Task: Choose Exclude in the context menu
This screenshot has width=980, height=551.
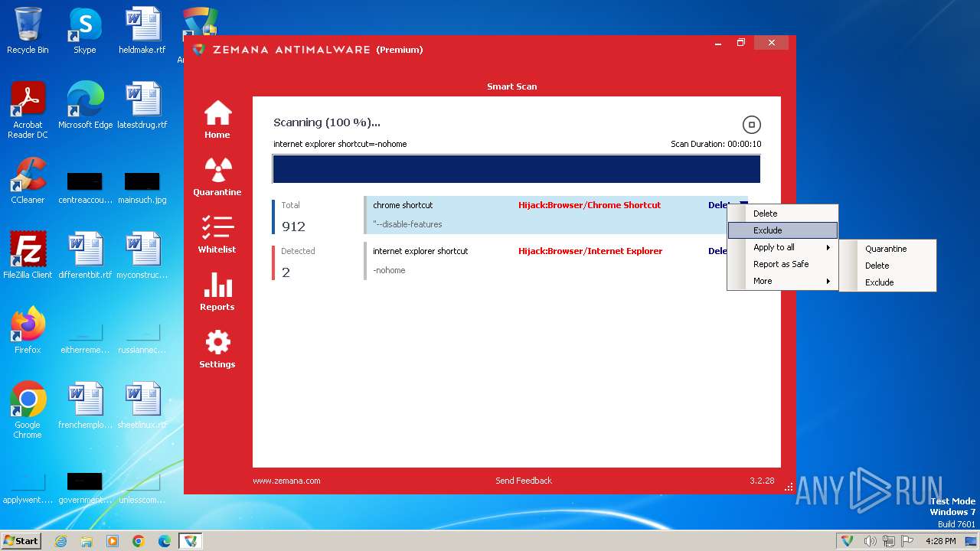Action: [x=782, y=230]
